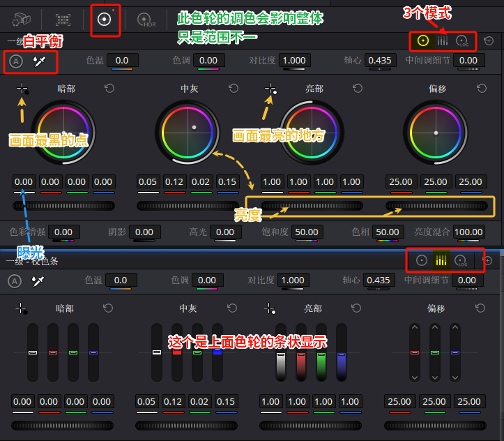The image size is (504, 441).
Task: Click the 偏移 color wheel in upper panel
Action: (436, 132)
